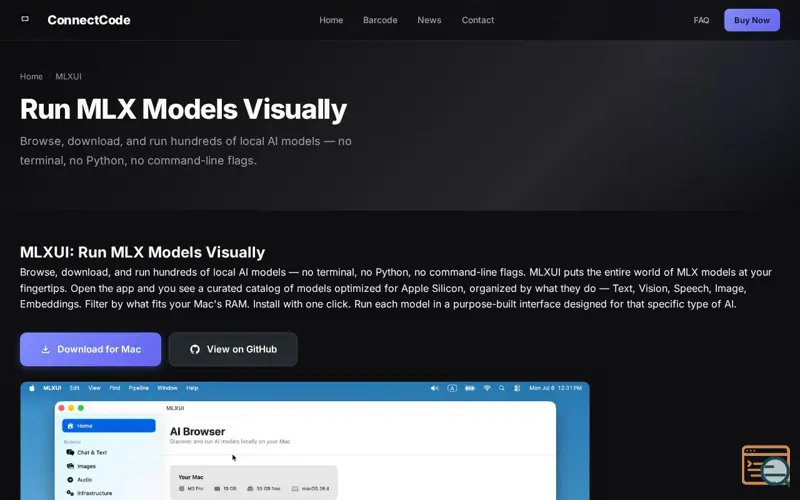Click the green zoom button in the MLXUI window
Viewport: 800px width, 500px height.
pos(81,408)
